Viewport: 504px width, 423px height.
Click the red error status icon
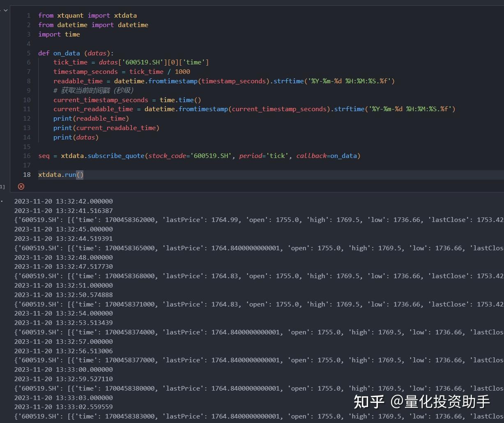click(21, 187)
